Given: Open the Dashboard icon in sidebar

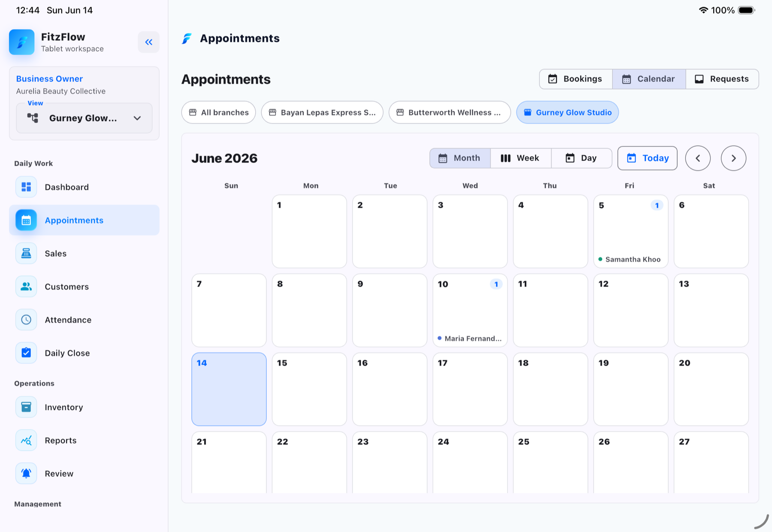Looking at the screenshot, I should tap(26, 187).
